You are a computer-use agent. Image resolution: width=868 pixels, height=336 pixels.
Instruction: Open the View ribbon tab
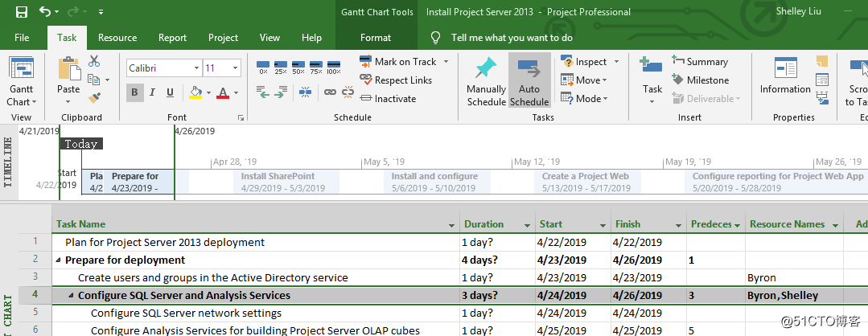269,38
